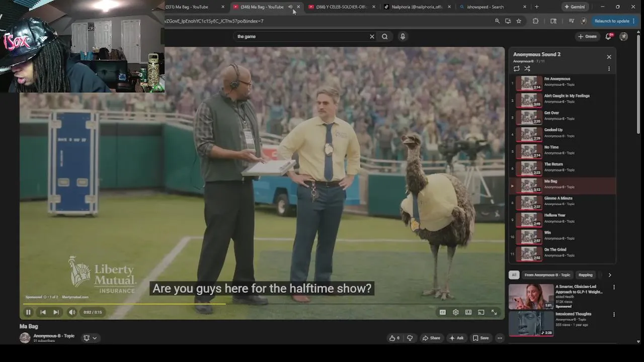Open Intoxicated Thoughts video thumbnail
This screenshot has width=644, height=362.
531,324
